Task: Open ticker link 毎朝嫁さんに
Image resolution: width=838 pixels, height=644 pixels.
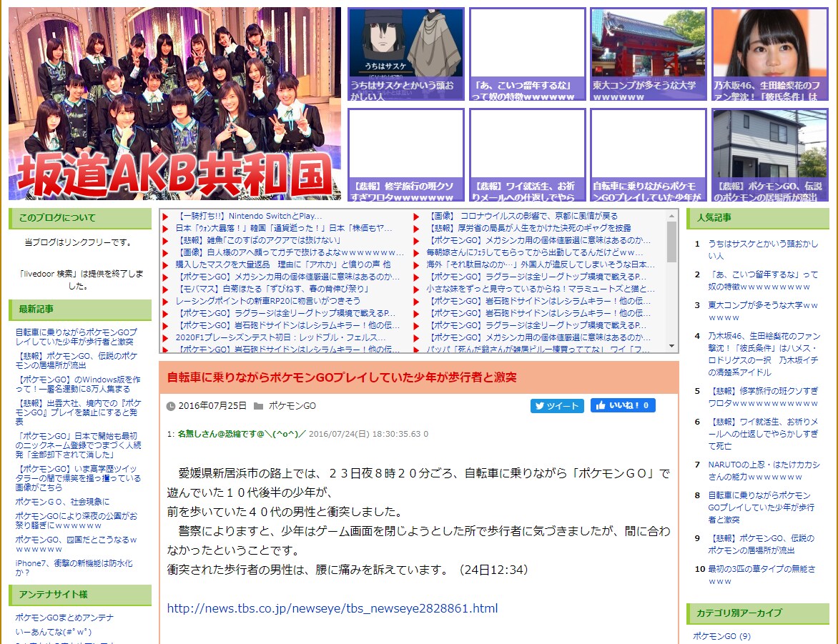Action: click(534, 252)
